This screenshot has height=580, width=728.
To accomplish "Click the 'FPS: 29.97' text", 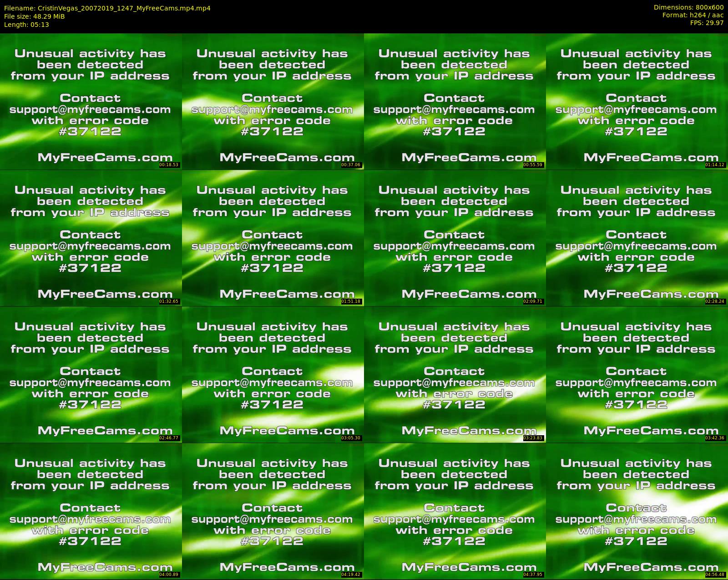I will pyautogui.click(x=707, y=23).
